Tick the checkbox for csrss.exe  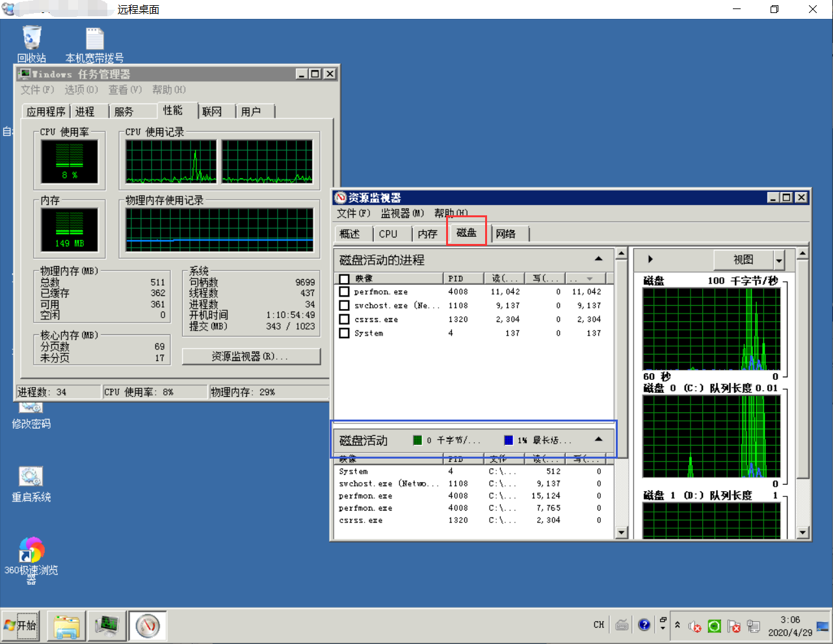[x=345, y=319]
